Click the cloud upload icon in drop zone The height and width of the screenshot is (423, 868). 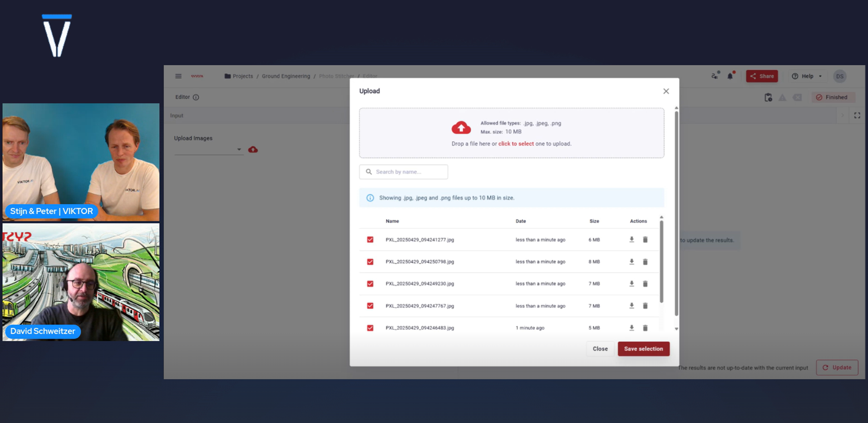tap(461, 128)
